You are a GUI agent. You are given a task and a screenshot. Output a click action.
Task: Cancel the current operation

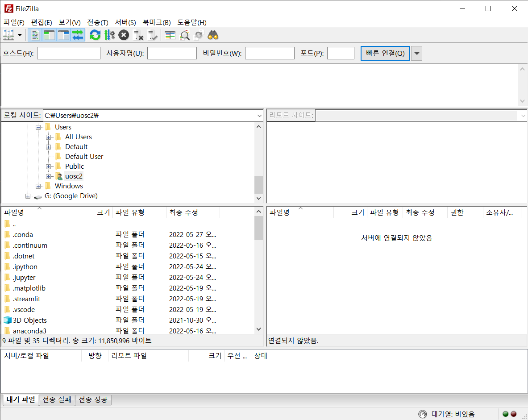(124, 35)
